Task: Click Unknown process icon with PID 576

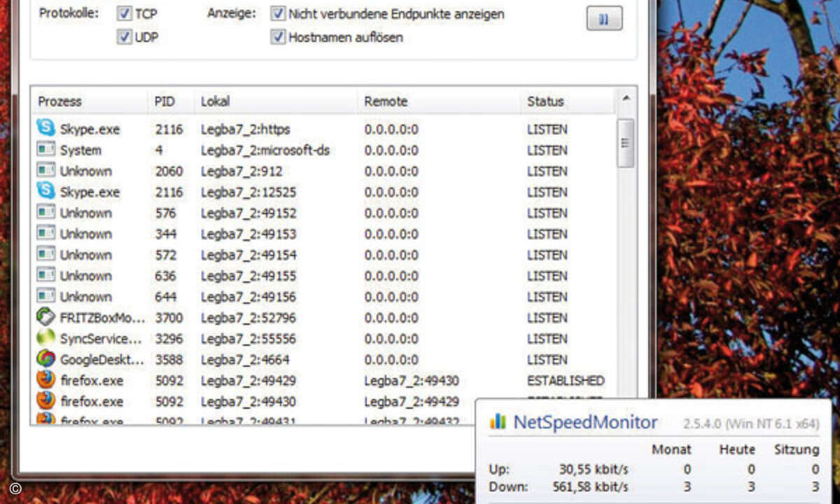Action: click(45, 213)
